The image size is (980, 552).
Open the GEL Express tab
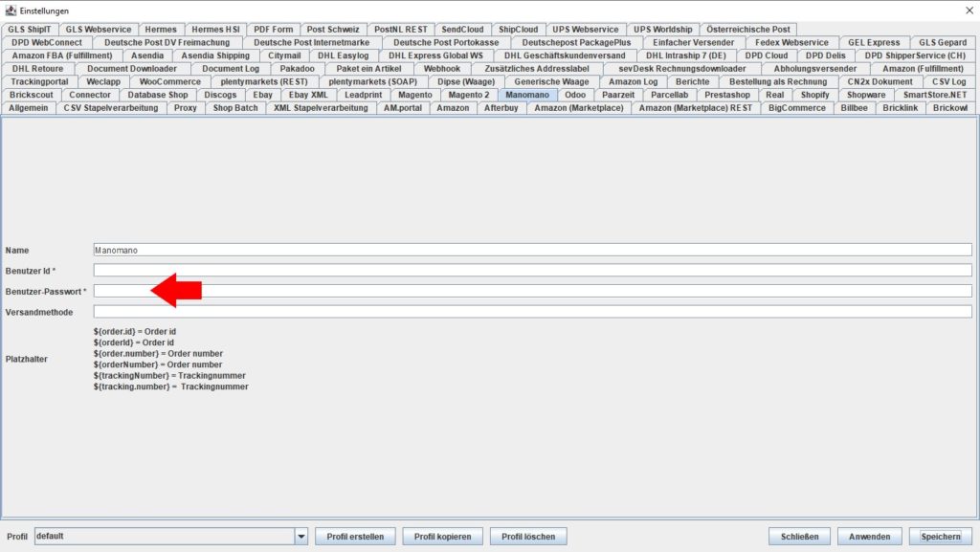(x=874, y=42)
